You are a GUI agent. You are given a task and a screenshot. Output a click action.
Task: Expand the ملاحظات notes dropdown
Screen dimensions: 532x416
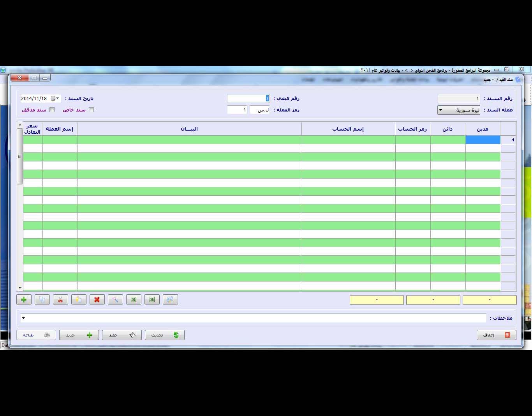[24, 318]
